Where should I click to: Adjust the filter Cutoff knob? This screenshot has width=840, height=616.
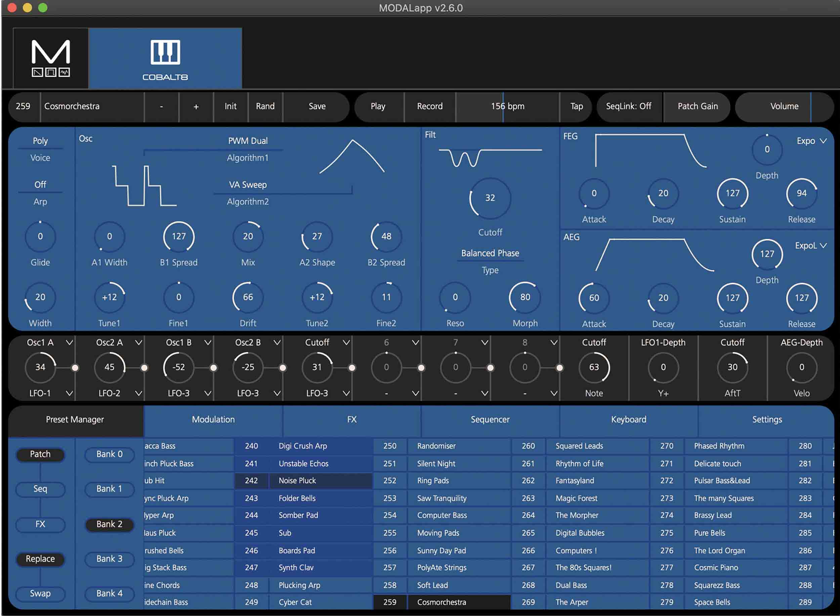[x=489, y=198]
